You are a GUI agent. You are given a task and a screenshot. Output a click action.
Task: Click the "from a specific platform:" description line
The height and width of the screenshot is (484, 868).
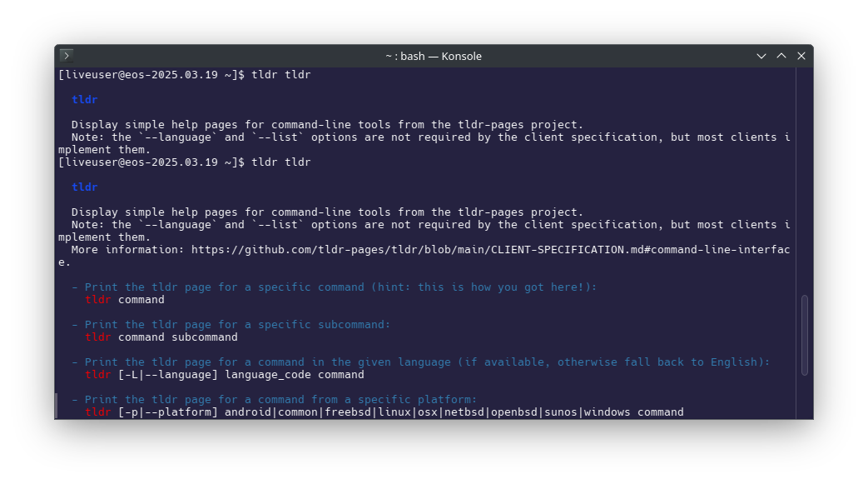pyautogui.click(x=394, y=400)
